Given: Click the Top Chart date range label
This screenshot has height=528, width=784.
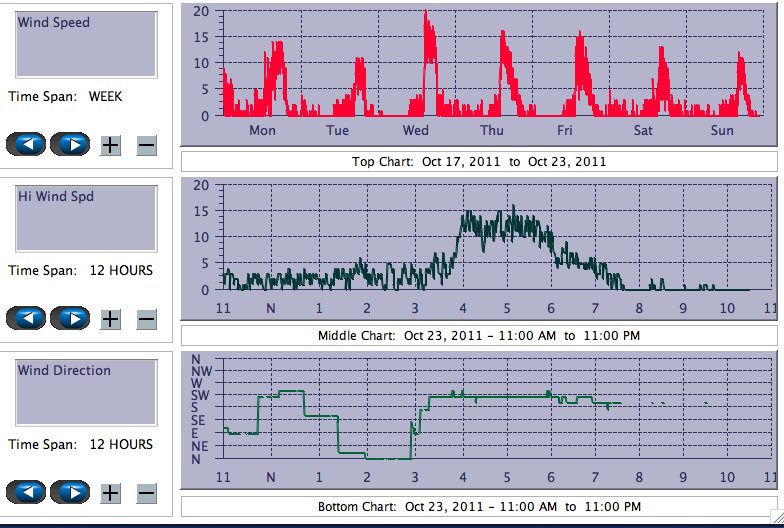Looking at the screenshot, I should (x=479, y=161).
